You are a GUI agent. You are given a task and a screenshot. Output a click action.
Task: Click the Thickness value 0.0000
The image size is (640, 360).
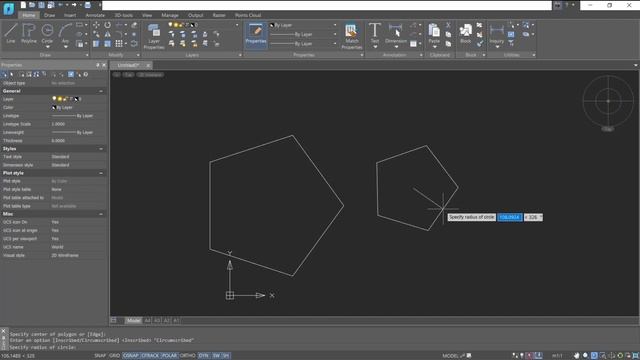(x=58, y=140)
